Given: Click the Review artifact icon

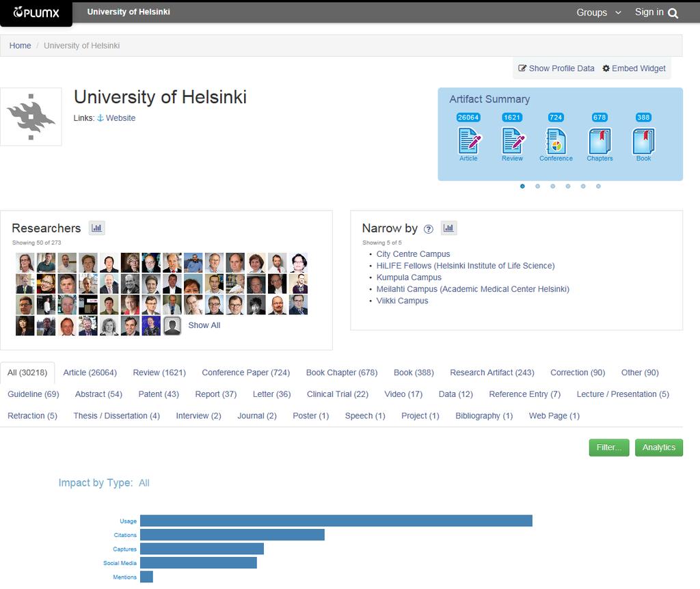Looking at the screenshot, I should pyautogui.click(x=513, y=141).
